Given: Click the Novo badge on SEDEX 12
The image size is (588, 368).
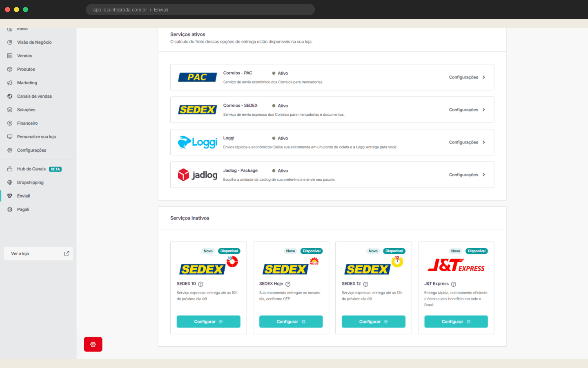Looking at the screenshot, I should click(373, 251).
